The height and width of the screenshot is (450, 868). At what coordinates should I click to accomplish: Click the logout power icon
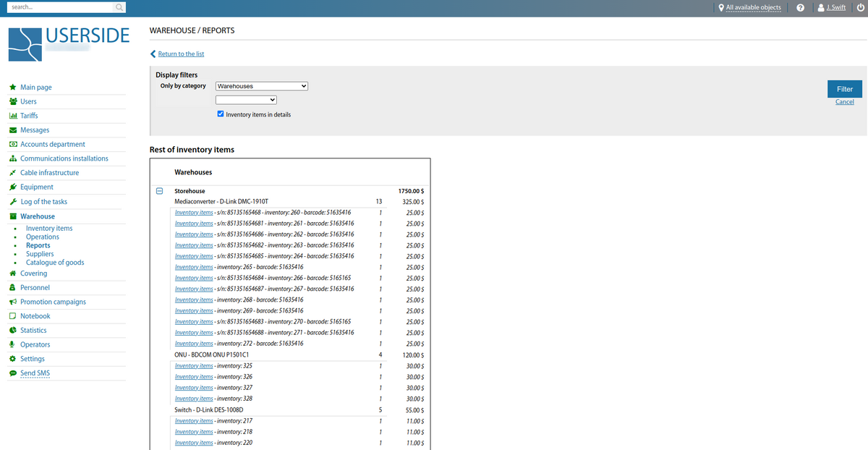[x=860, y=7]
